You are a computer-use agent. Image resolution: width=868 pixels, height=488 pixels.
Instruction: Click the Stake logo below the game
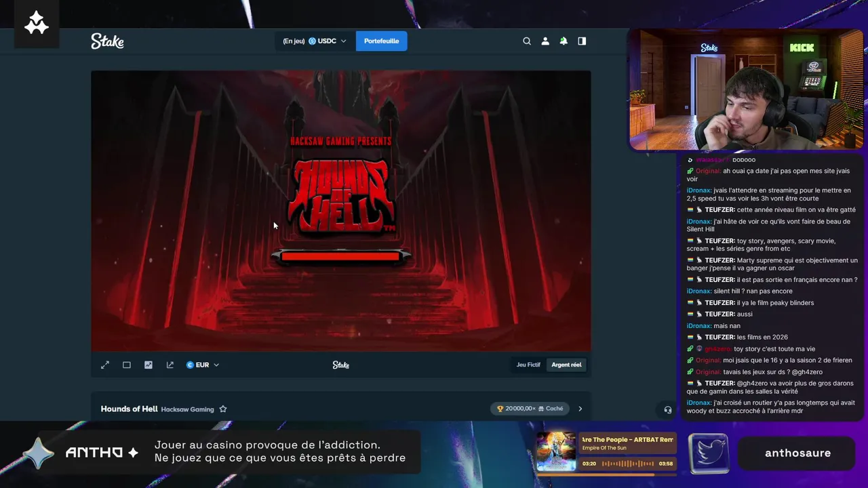click(341, 365)
